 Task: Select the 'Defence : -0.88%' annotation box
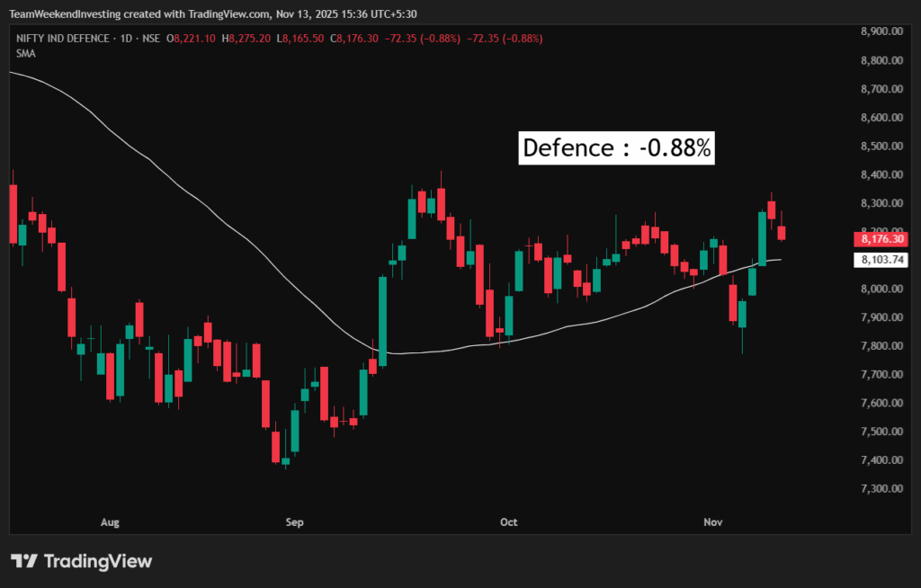click(x=617, y=148)
